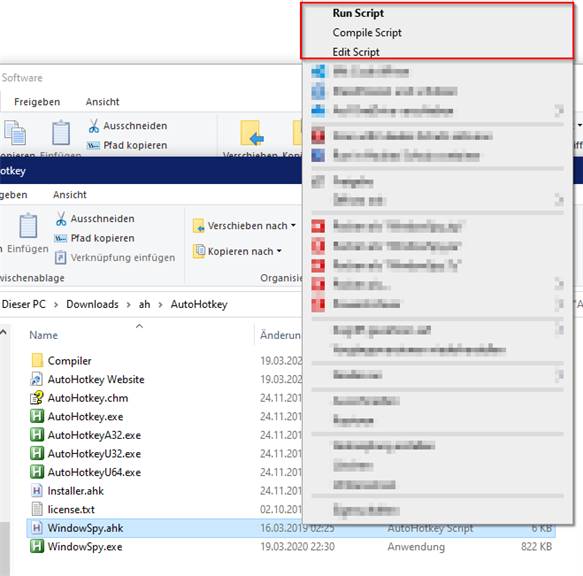Image resolution: width=583 pixels, height=576 pixels.
Task: Select the WindowSpy.exe green H icon
Action: pyautogui.click(x=37, y=546)
